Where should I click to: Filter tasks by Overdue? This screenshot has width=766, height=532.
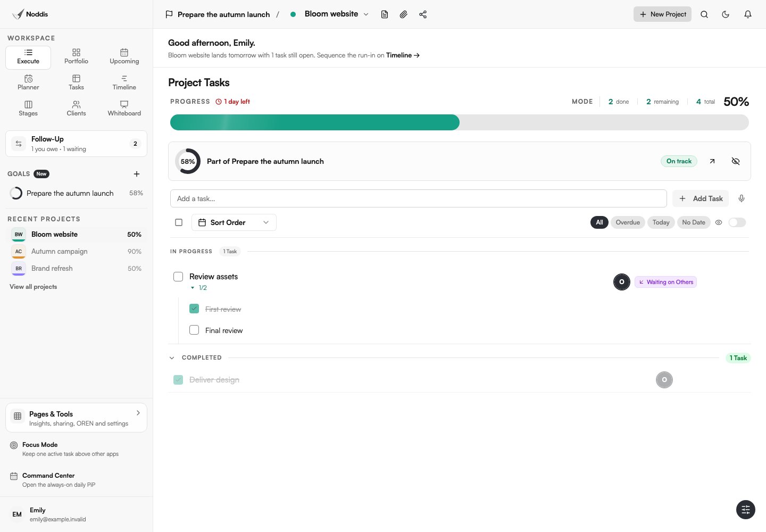coord(628,222)
